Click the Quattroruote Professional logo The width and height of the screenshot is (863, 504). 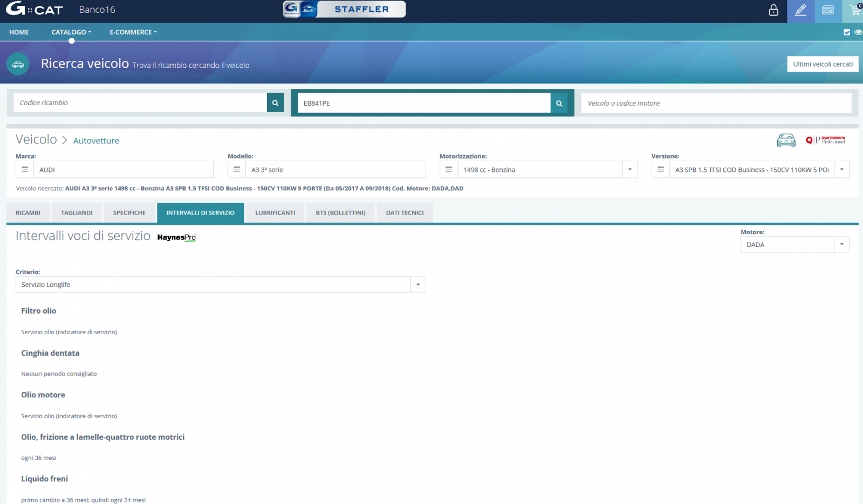tap(825, 140)
